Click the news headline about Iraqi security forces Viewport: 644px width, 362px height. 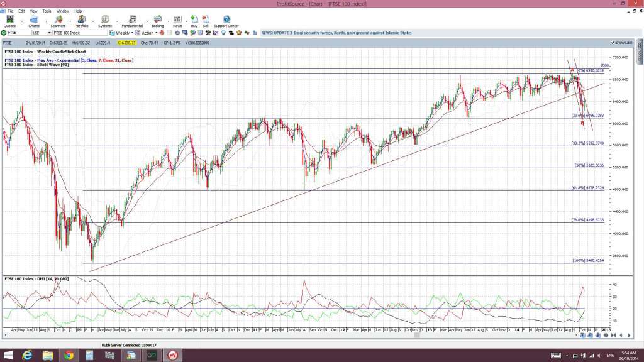[x=336, y=33]
